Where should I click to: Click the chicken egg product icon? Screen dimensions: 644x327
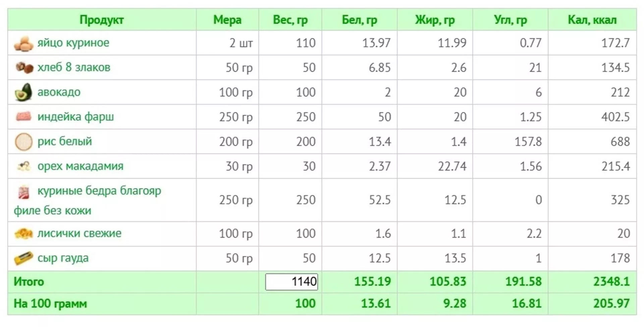(24, 44)
